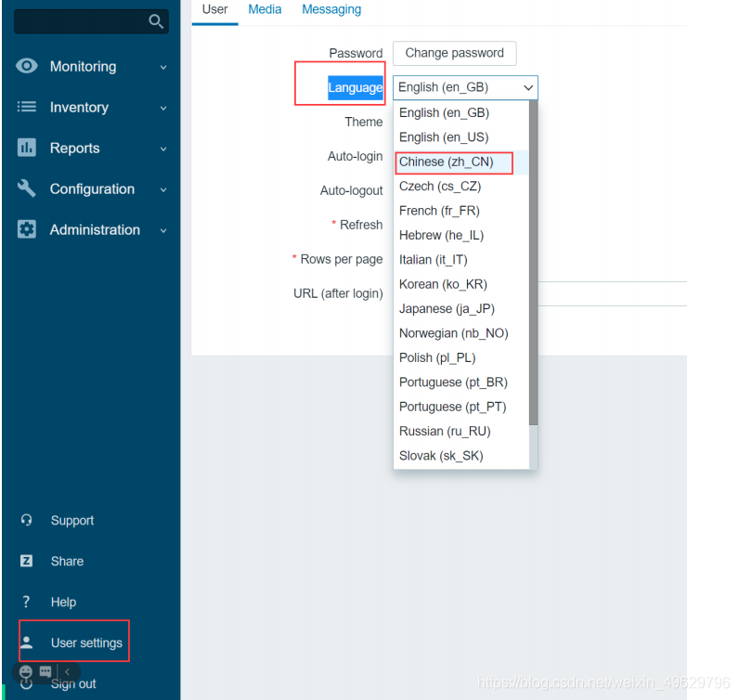Click the Rows per page label
The image size is (739, 700).
[x=342, y=259]
